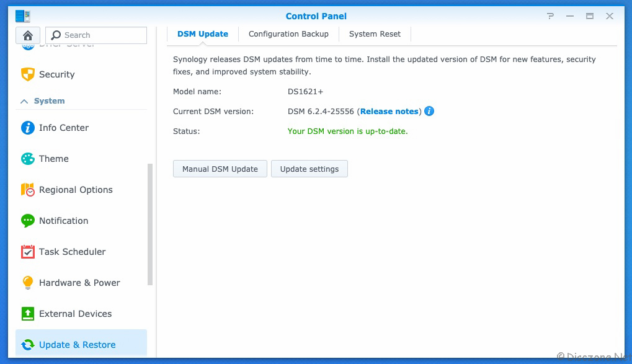Click the Hardware & Power bulb icon

pyautogui.click(x=28, y=283)
